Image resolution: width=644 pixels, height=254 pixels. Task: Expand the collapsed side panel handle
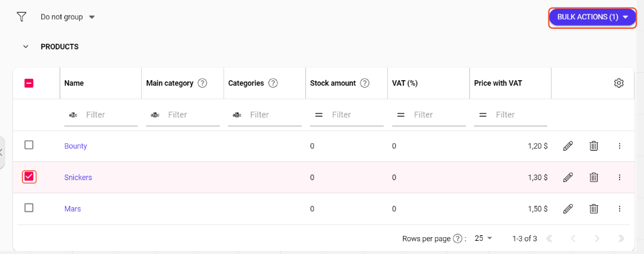[x=2, y=152]
